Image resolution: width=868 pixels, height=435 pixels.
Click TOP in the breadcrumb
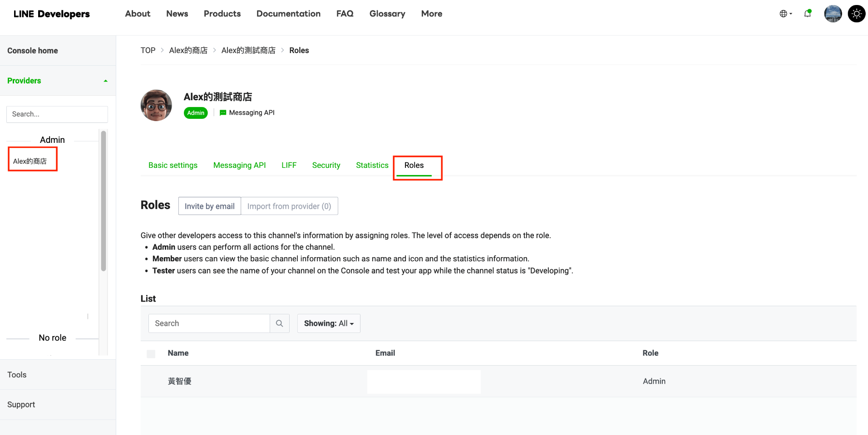(x=148, y=50)
